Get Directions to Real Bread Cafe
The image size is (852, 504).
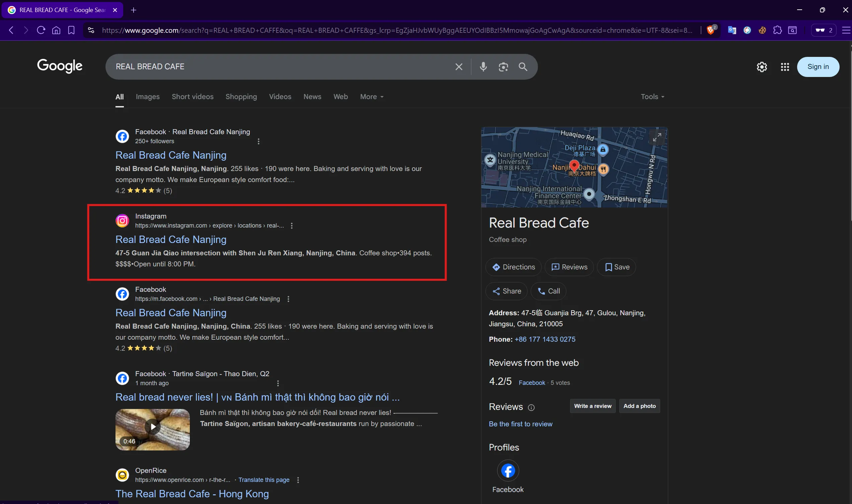513,267
